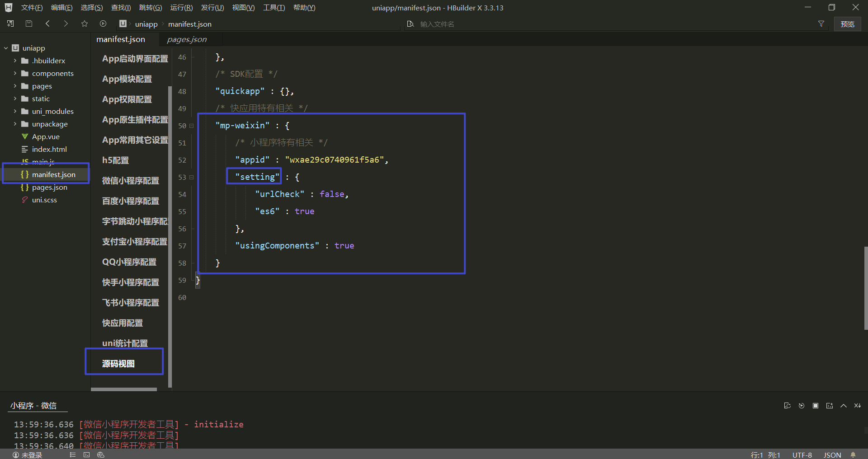Open 百度小程序配置 section

130,201
